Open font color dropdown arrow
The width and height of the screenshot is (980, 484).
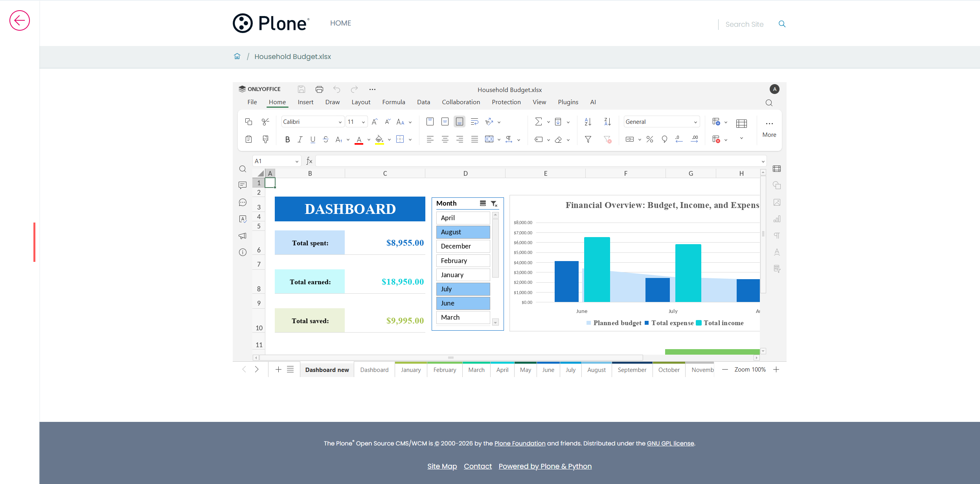pyautogui.click(x=369, y=140)
